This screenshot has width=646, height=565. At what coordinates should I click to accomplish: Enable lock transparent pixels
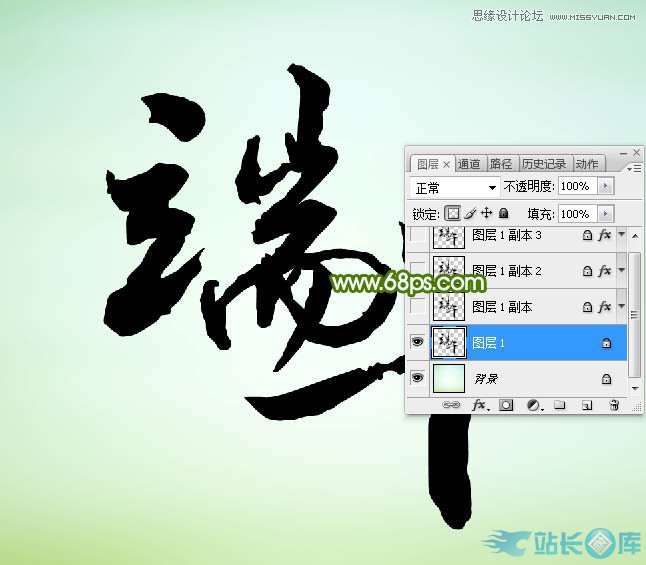[452, 213]
